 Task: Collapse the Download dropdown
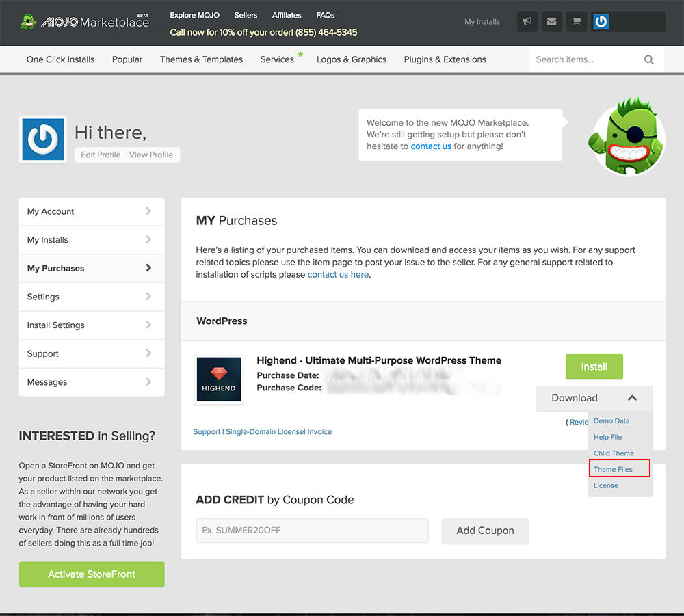[x=594, y=398]
